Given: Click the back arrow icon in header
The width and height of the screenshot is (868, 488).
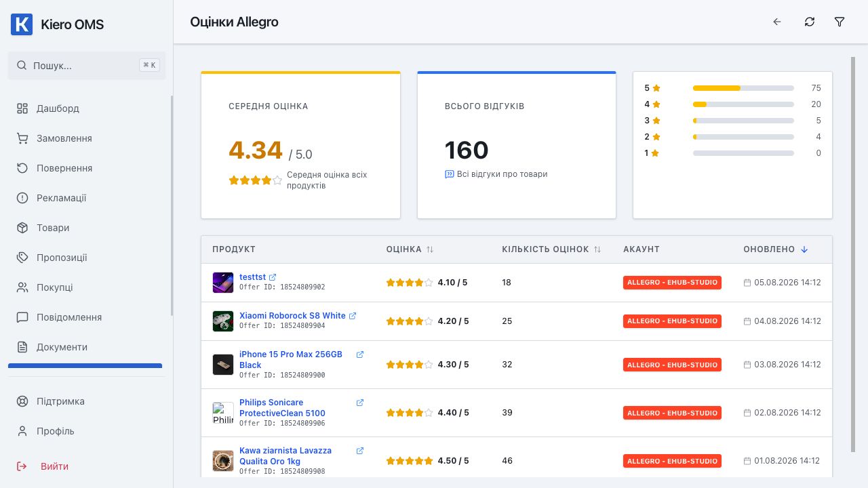Looking at the screenshot, I should pyautogui.click(x=777, y=22).
